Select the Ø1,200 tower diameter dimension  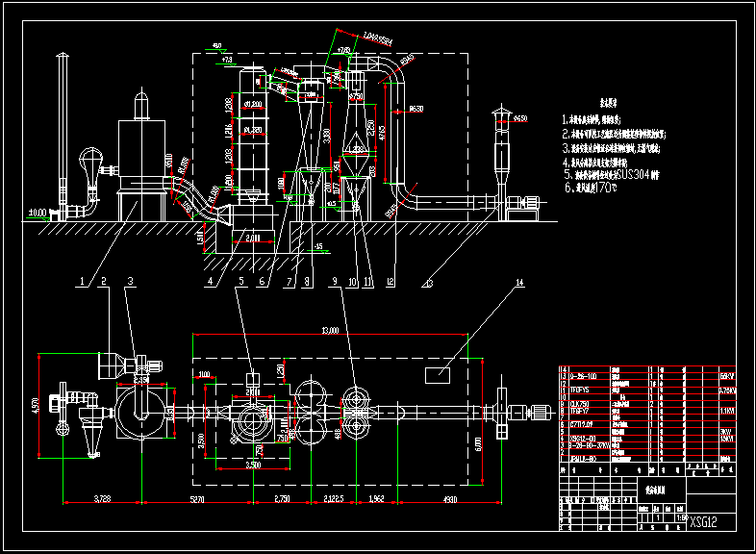click(253, 104)
